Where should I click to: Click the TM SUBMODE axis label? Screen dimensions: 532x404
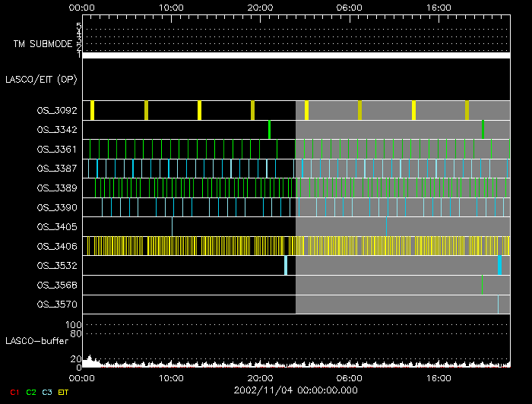coord(44,44)
